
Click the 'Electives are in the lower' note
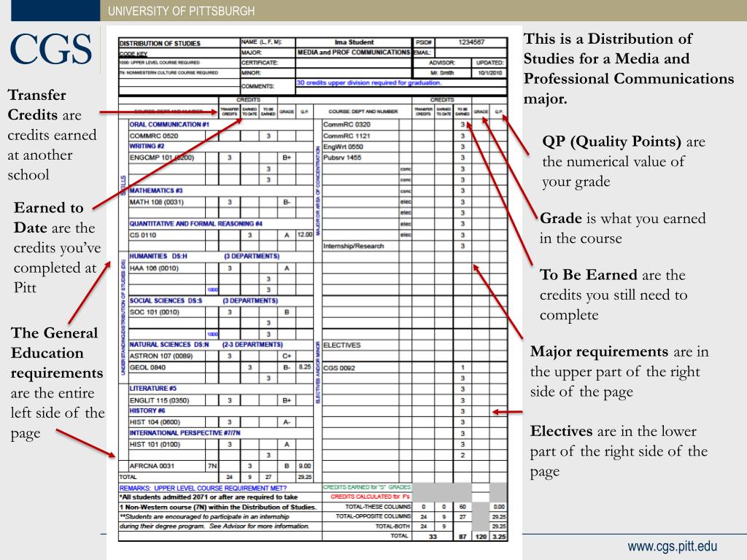pos(619,451)
